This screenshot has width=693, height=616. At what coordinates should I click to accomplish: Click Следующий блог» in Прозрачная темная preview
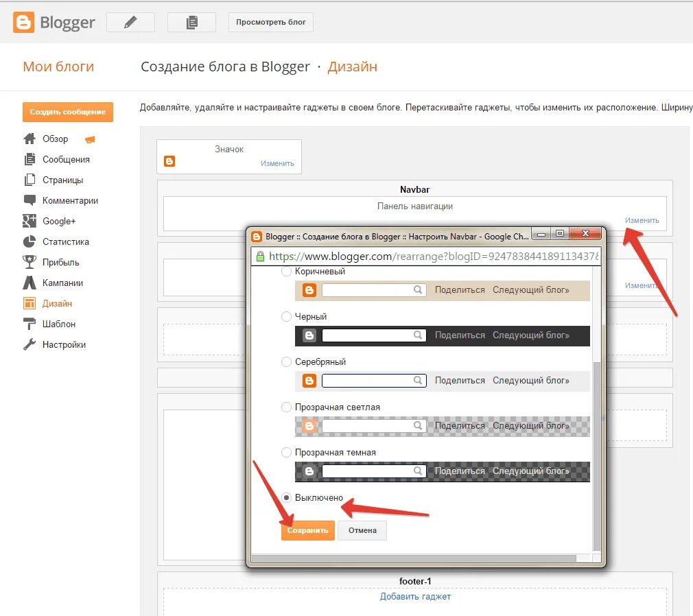531,471
